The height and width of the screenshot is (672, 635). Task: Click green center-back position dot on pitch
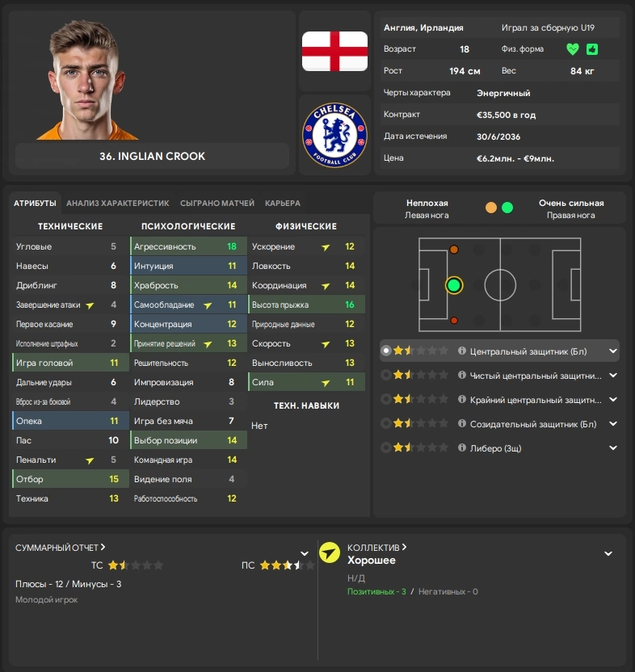[454, 285]
